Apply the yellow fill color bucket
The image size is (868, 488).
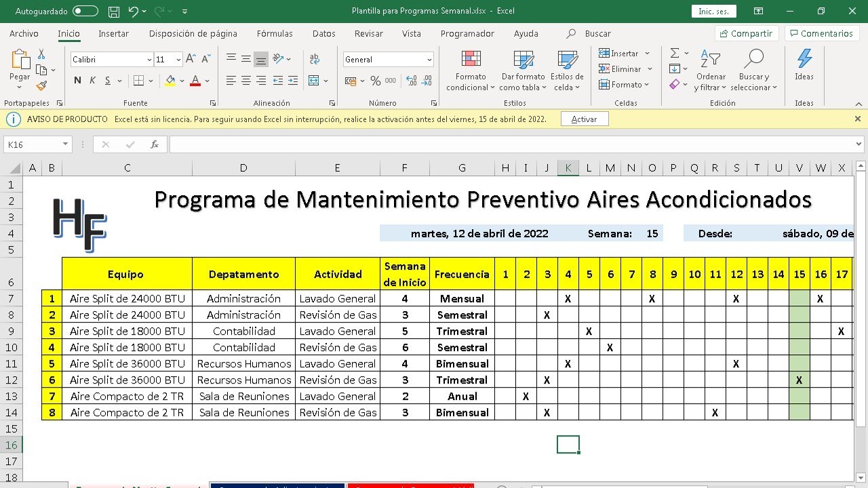[x=170, y=81]
